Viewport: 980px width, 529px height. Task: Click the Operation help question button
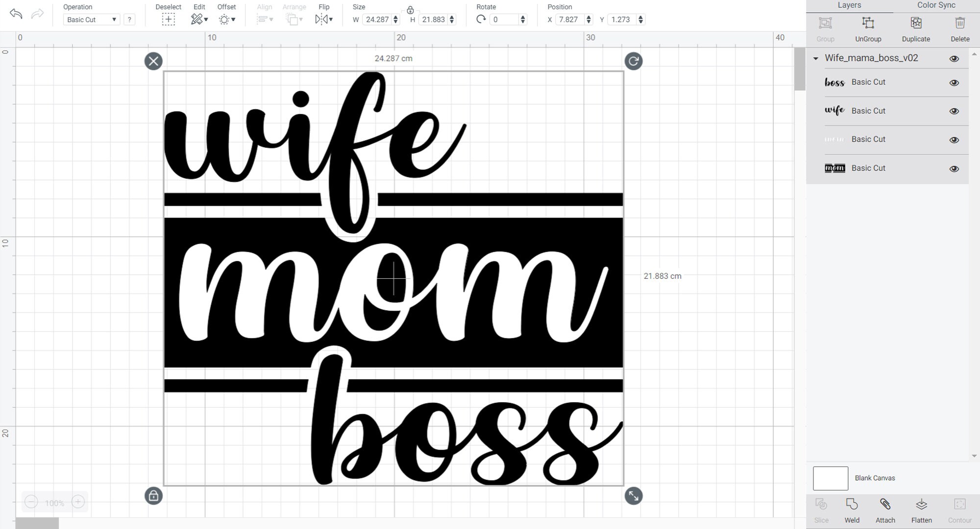pos(129,20)
